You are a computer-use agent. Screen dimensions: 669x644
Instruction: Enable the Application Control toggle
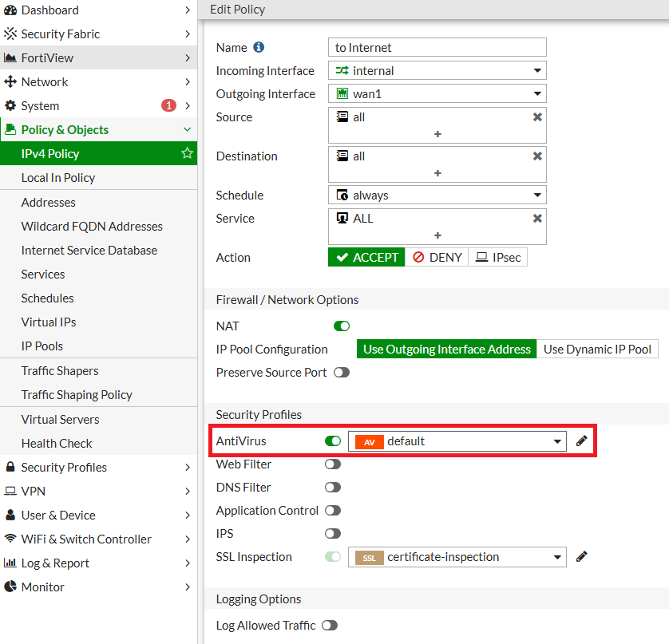(333, 510)
